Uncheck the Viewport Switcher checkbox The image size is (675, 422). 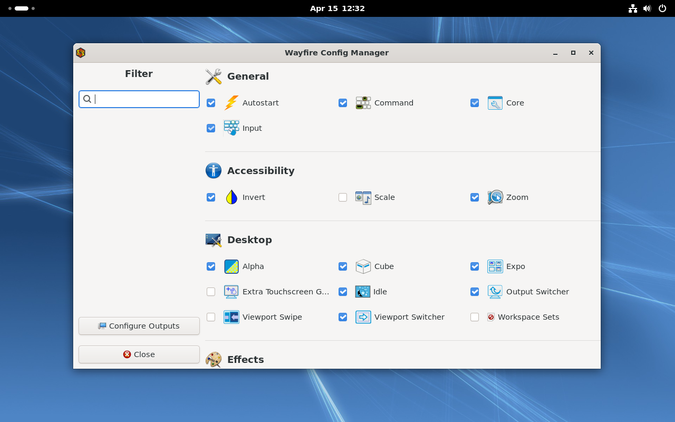[x=343, y=317]
